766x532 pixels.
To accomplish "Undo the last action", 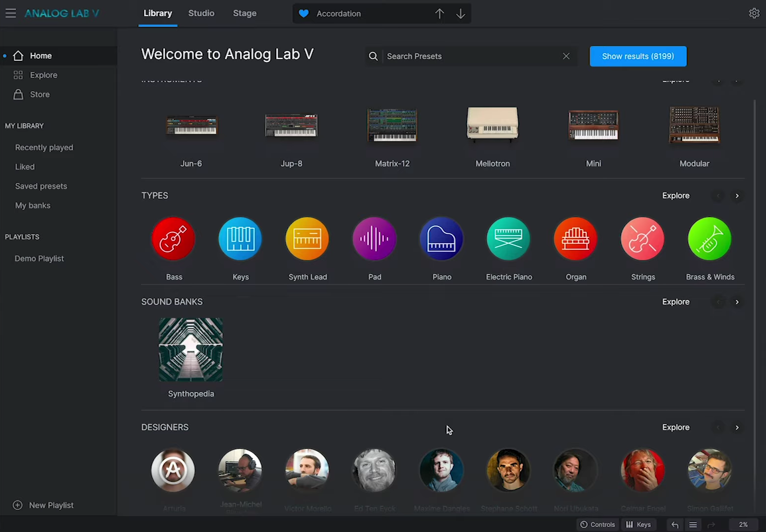I will [x=675, y=525].
